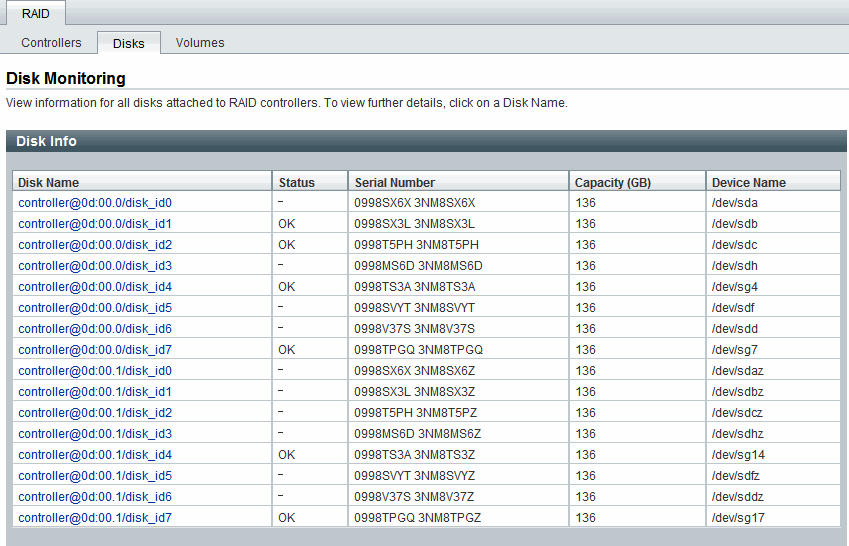The width and height of the screenshot is (849, 546).
Task: Click device name /dev/sdbz
Action: click(737, 392)
